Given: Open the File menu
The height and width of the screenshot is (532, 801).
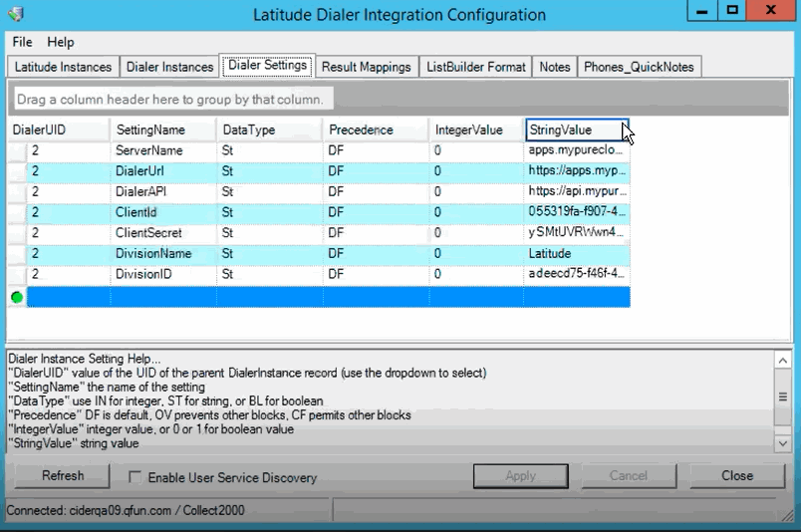Looking at the screenshot, I should (22, 42).
